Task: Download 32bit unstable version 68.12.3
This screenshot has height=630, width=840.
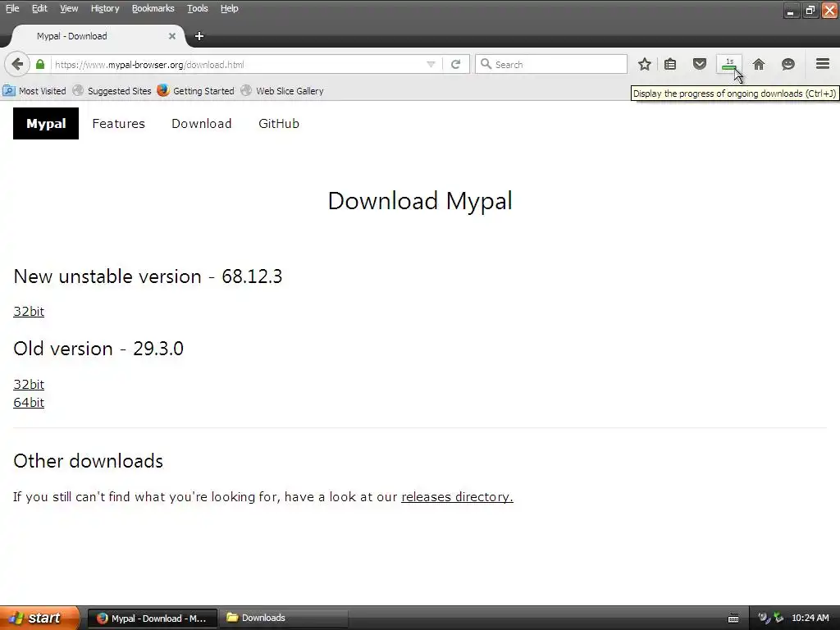Action: [x=29, y=311]
